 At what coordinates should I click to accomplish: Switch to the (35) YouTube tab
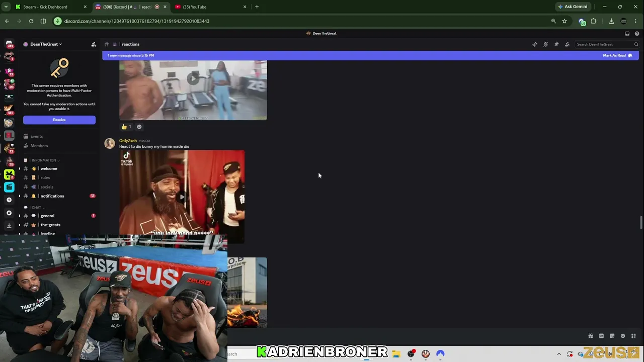(211, 7)
